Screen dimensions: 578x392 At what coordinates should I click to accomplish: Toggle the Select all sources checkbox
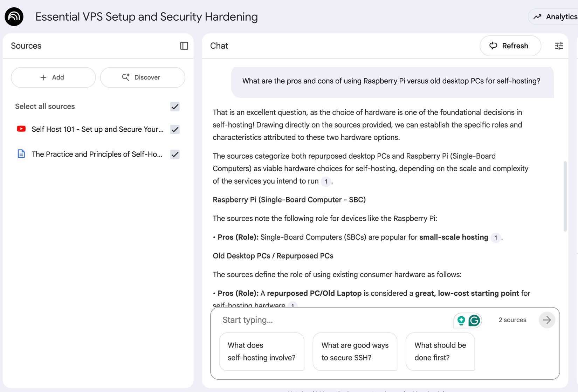click(175, 106)
